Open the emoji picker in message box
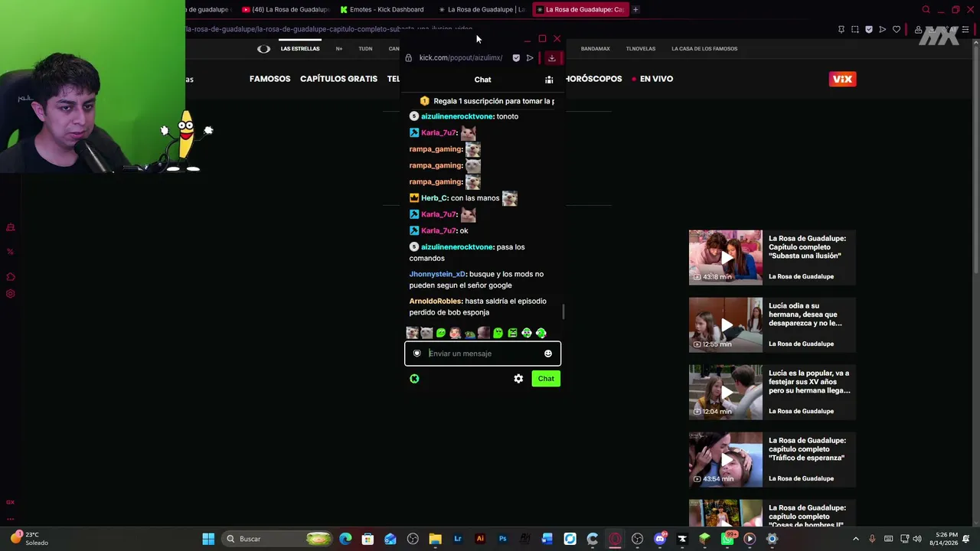Viewport: 980px width, 551px height. (548, 354)
